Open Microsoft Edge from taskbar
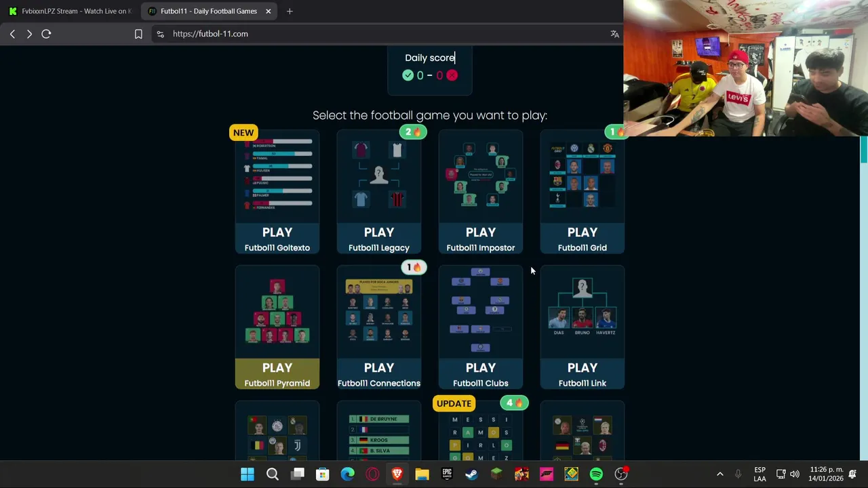 click(347, 474)
